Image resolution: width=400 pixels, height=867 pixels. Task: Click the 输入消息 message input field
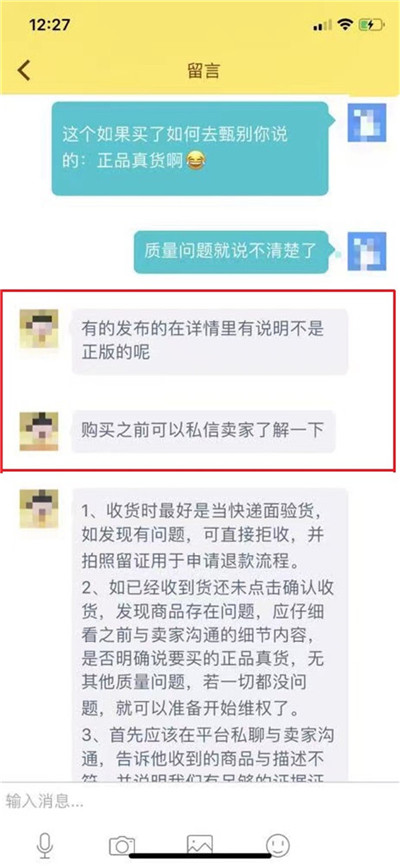tap(200, 801)
